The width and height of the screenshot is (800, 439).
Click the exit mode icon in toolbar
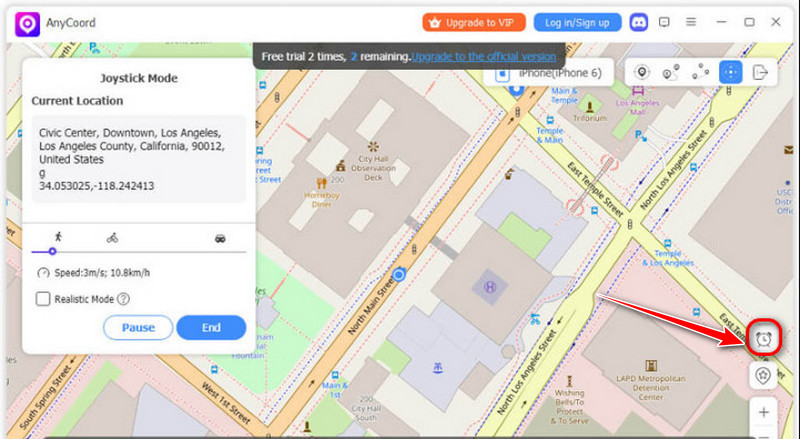tap(760, 72)
